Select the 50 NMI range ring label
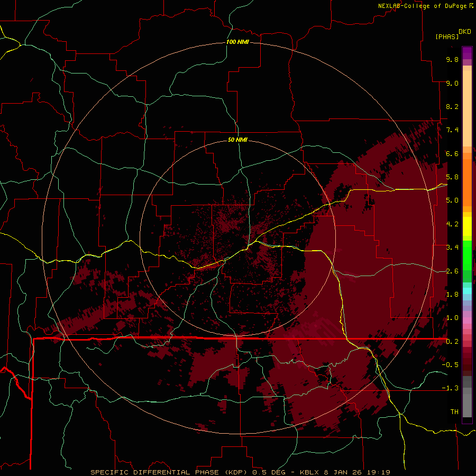Viewport: 476px width, 476px height. [237, 140]
